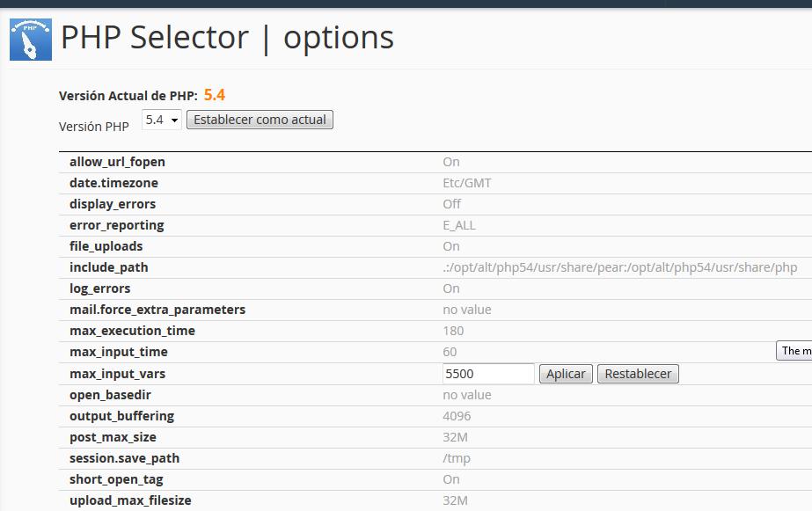Edit the allow_url_fopen value On
812x511 pixels.
click(451, 162)
